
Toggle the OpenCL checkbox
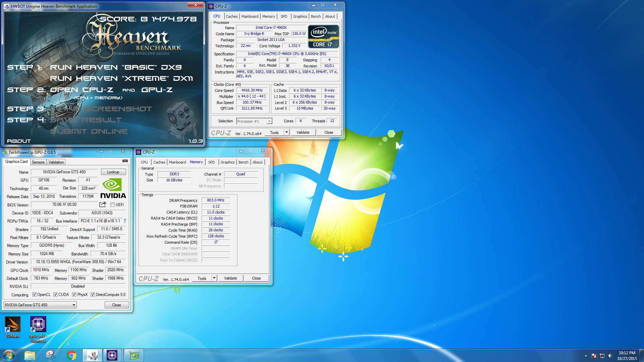pyautogui.click(x=34, y=295)
